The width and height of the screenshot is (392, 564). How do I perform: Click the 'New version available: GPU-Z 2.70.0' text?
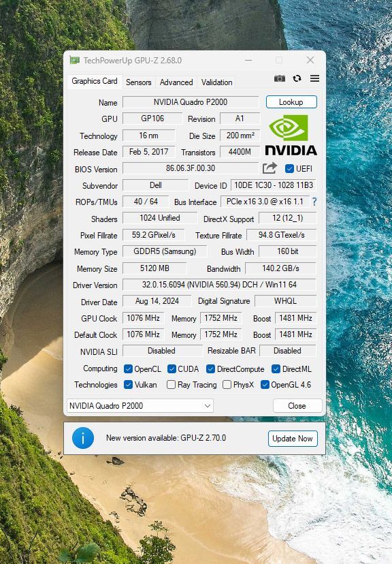166,438
